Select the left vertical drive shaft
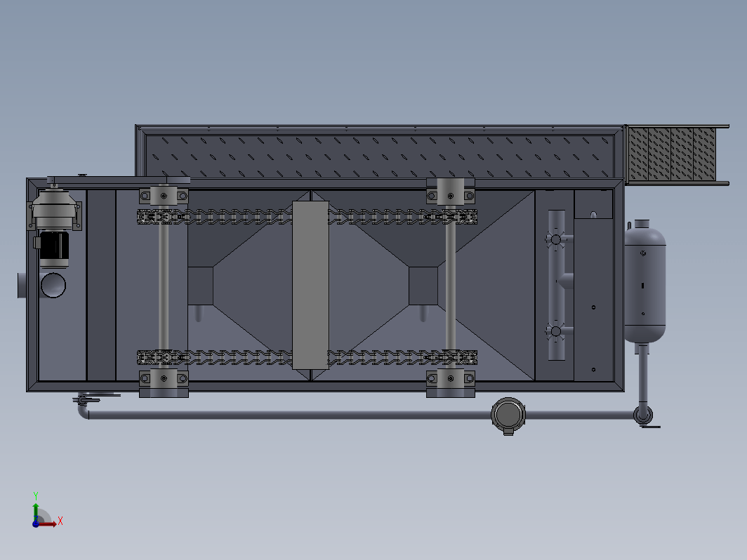The width and height of the screenshot is (747, 560). (x=164, y=286)
